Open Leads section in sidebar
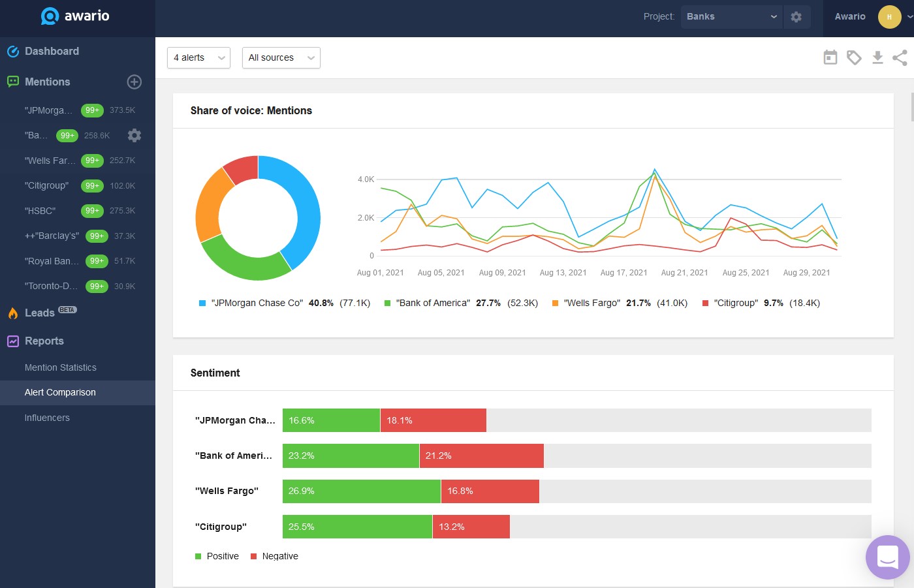The image size is (914, 588). tap(39, 313)
